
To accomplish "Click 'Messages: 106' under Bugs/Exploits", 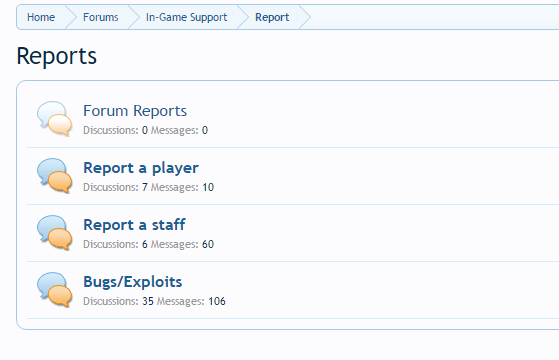I will click(x=191, y=302).
